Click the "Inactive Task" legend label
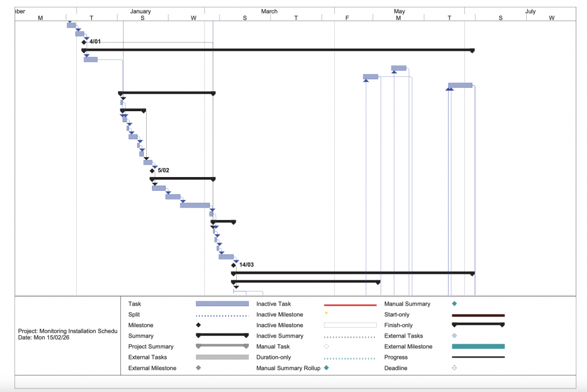This screenshot has width=587, height=392. pos(273,304)
